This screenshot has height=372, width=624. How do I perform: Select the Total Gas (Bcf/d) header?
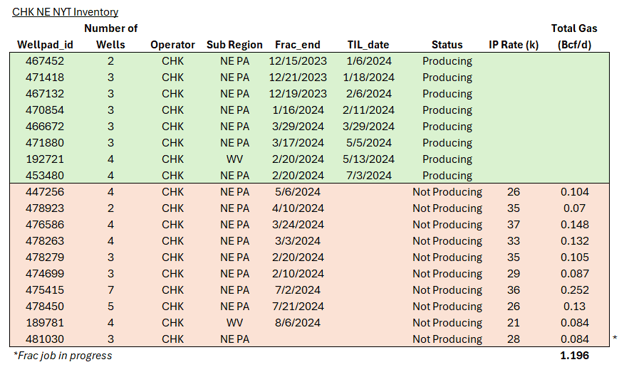tap(574, 36)
